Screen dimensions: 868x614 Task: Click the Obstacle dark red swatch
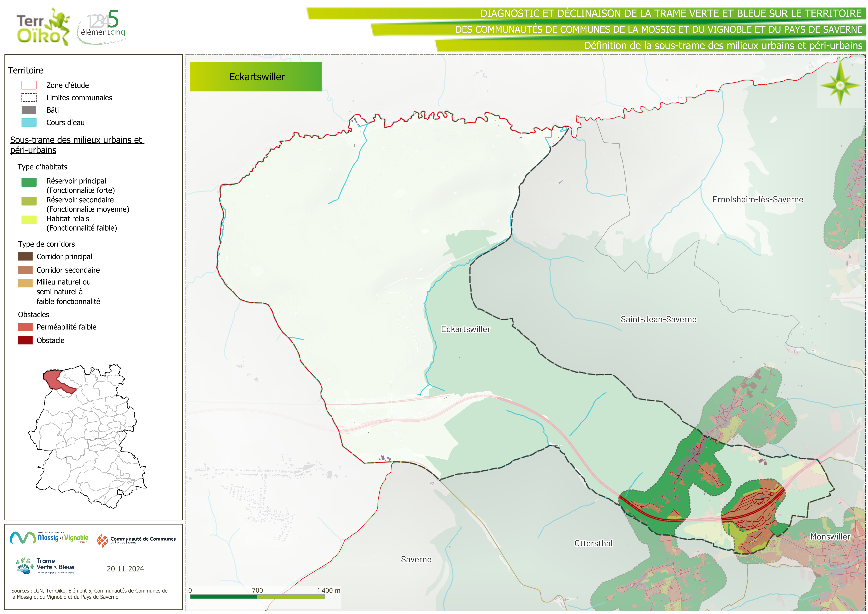[25, 340]
